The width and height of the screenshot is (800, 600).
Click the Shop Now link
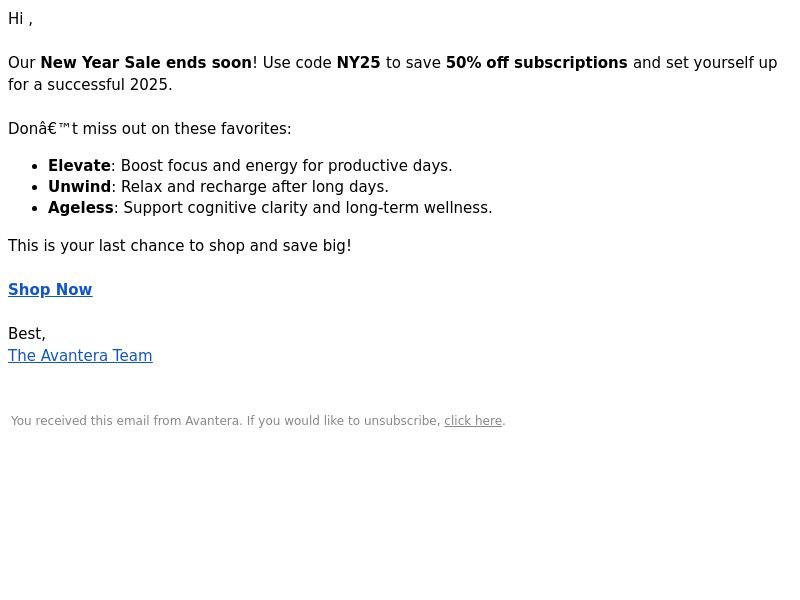point(50,289)
